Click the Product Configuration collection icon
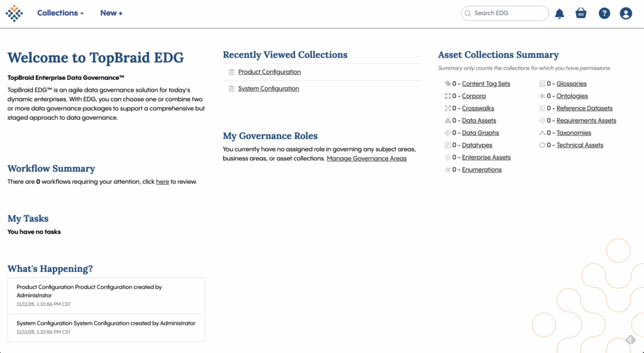 231,72
